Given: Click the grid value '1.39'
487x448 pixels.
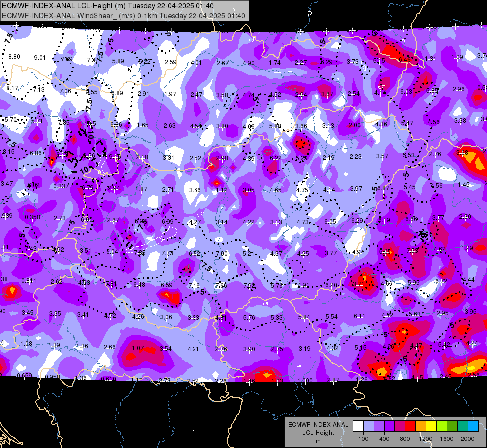Looking at the screenshot, I should tap(54, 345).
